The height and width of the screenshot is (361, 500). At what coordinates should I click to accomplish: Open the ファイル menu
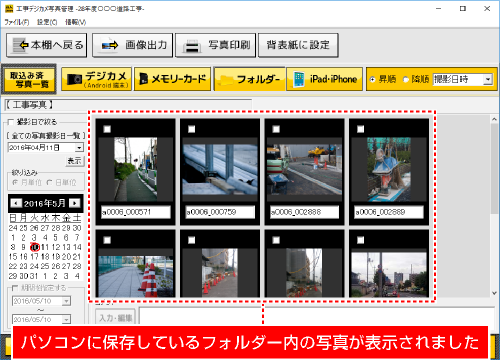click(17, 22)
